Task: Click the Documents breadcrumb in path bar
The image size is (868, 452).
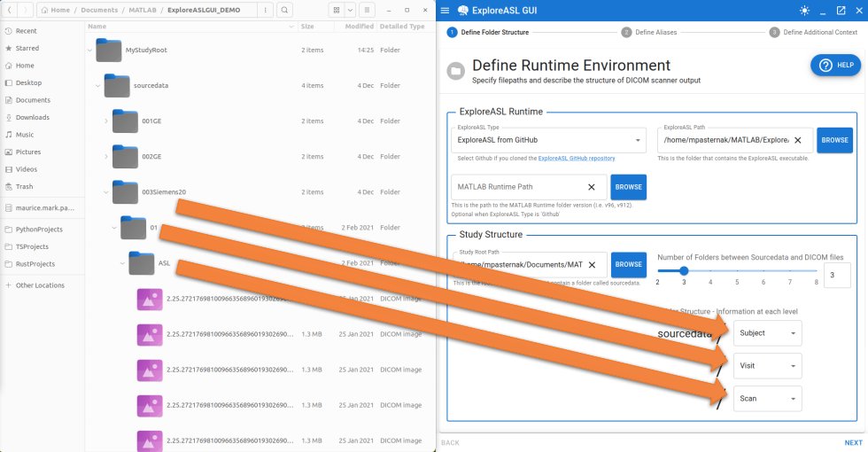Action: 99,10
